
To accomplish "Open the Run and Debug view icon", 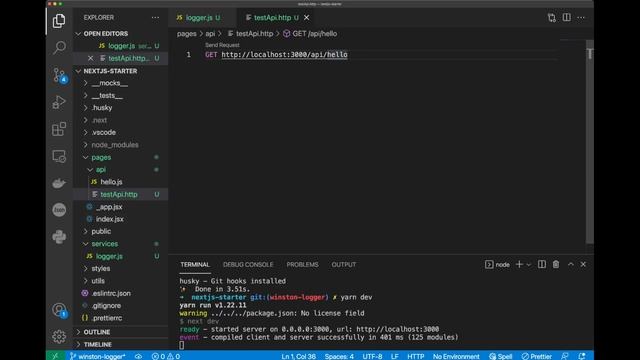I will pyautogui.click(x=59, y=102).
